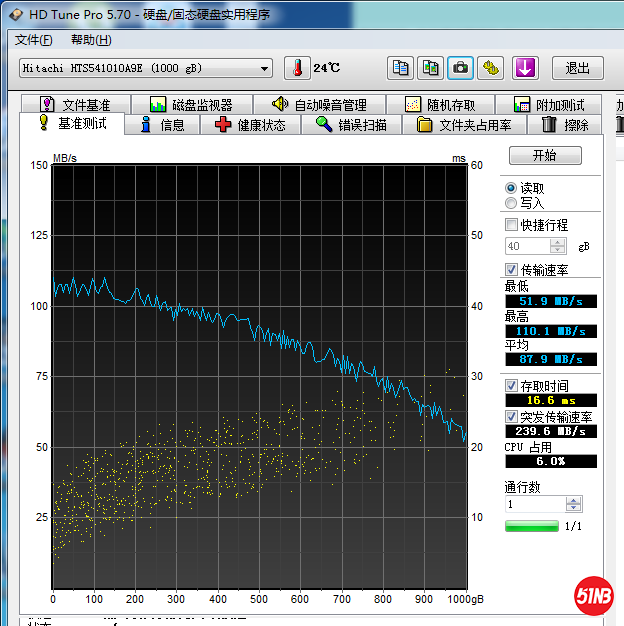Click the temperature thermometer icon

pos(297,68)
